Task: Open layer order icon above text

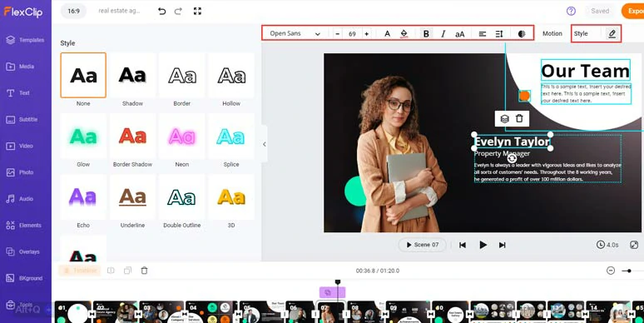Action: coord(504,119)
